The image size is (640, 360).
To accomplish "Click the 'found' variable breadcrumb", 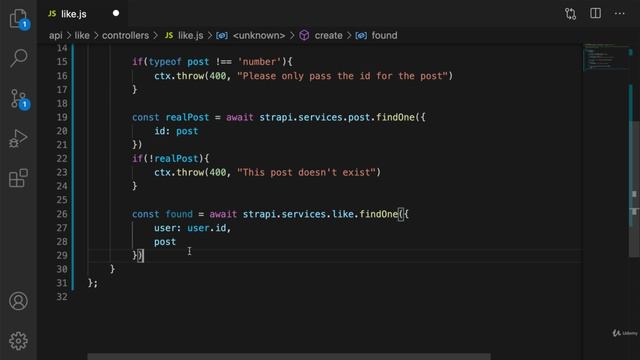I will tap(384, 36).
